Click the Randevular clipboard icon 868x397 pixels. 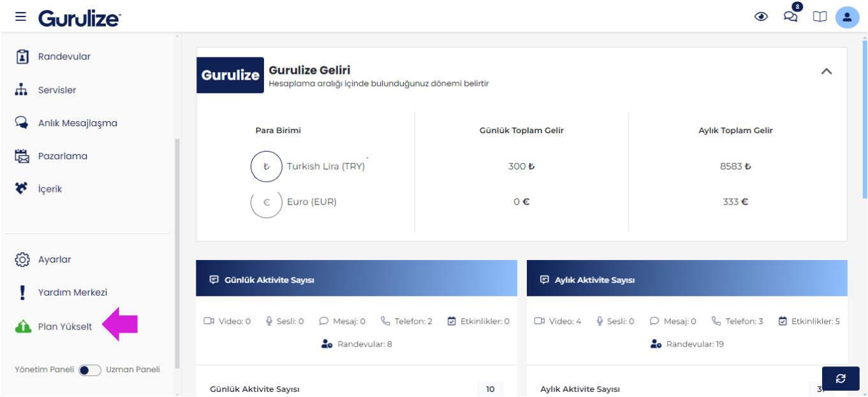point(22,57)
